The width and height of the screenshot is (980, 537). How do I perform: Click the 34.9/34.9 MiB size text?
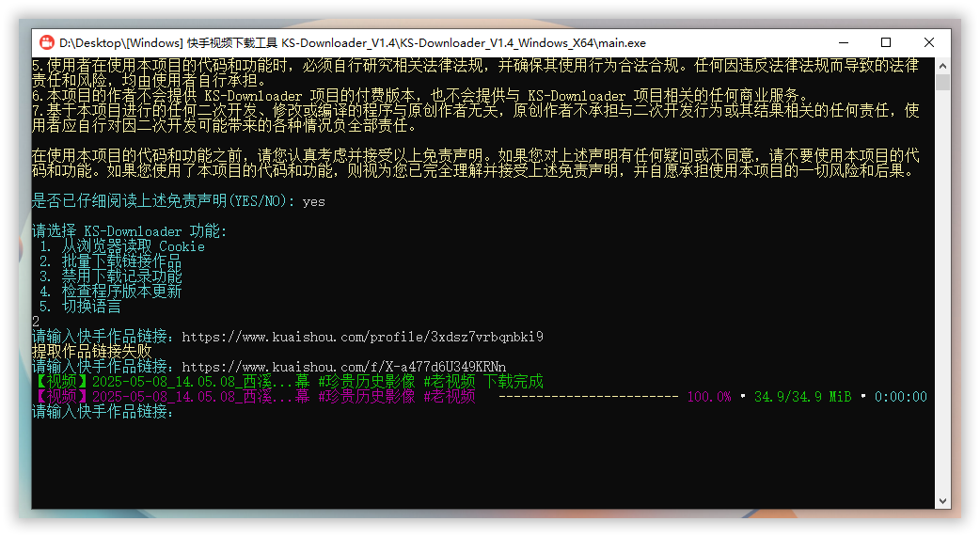click(x=802, y=396)
